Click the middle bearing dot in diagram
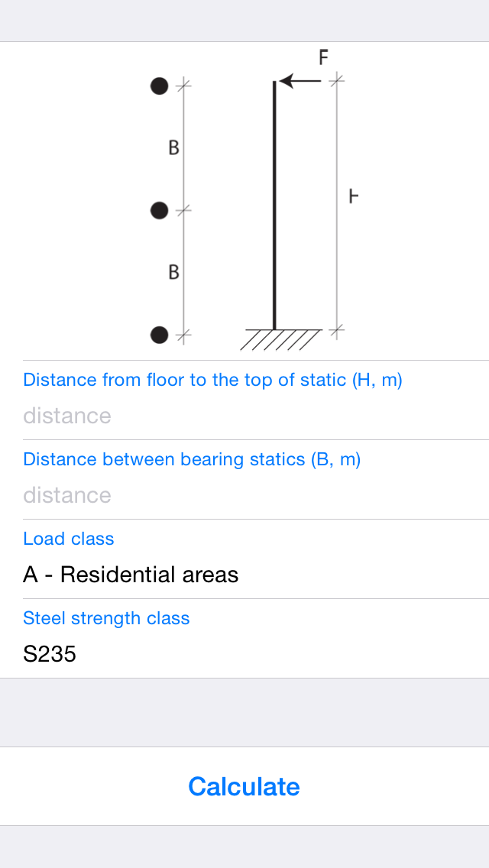The height and width of the screenshot is (868, 489). [158, 209]
